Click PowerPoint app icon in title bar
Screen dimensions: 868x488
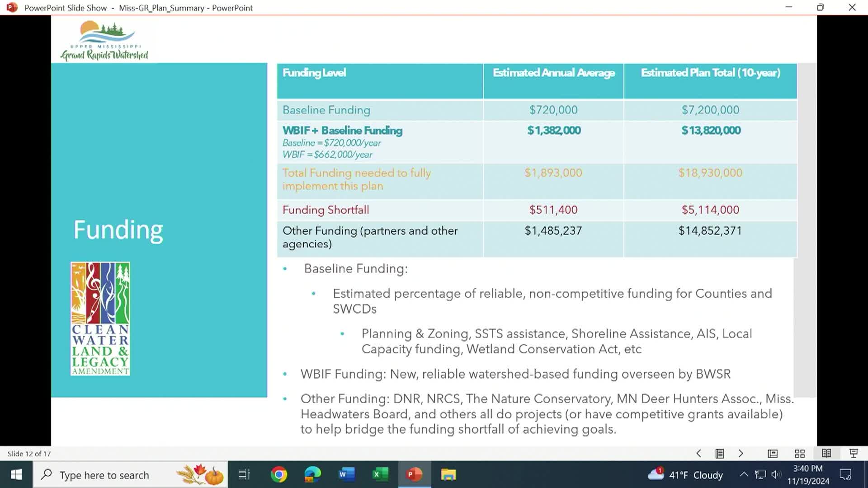(x=12, y=8)
